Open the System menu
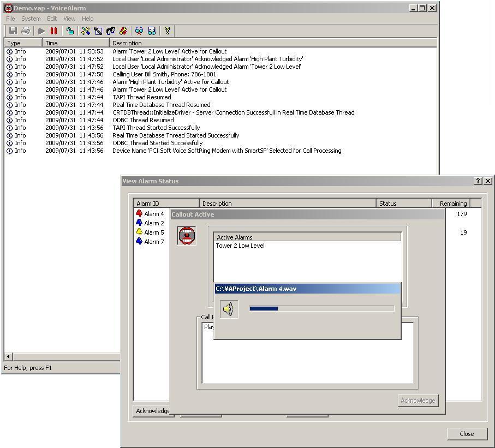The height and width of the screenshot is (448, 495). (x=31, y=19)
